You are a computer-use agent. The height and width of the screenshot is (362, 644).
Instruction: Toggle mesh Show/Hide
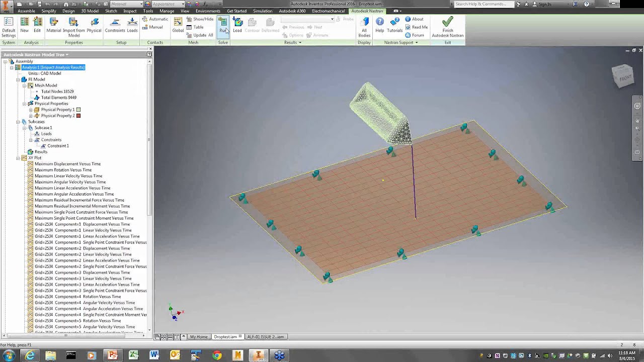(200, 19)
